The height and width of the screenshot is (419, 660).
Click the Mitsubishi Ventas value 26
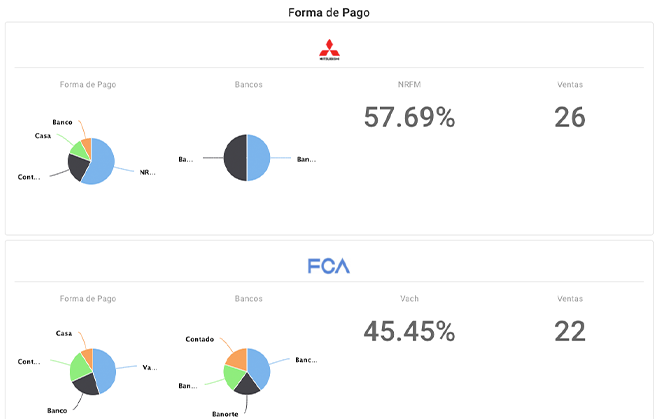tap(569, 117)
